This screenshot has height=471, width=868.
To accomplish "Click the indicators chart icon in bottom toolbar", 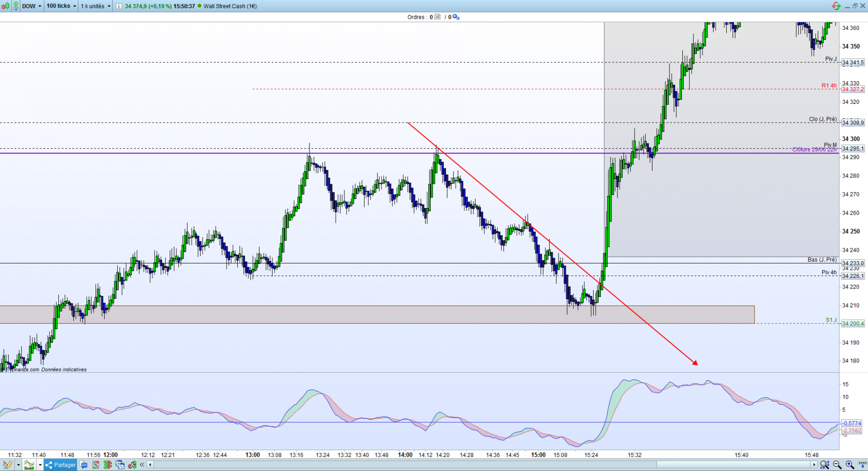I will point(29,465).
